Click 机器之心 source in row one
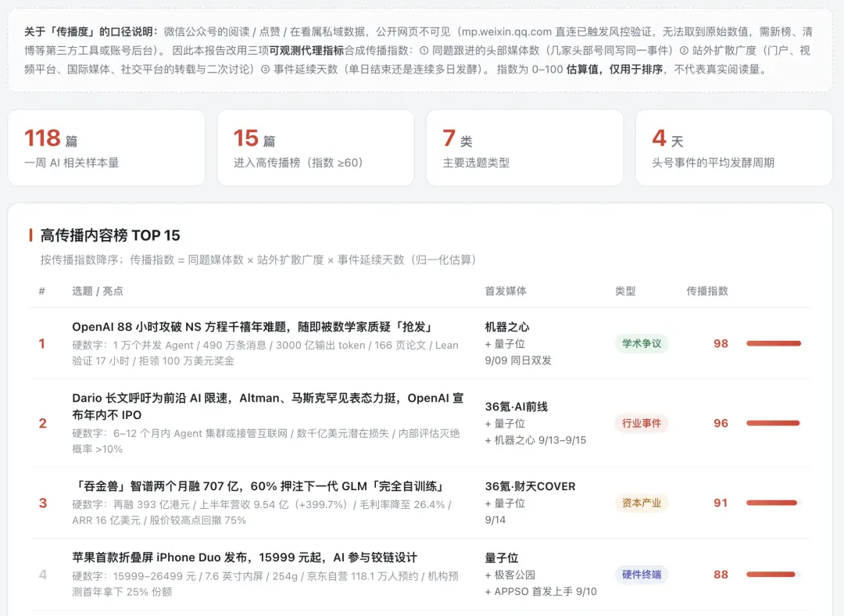The width and height of the screenshot is (844, 616). (507, 327)
